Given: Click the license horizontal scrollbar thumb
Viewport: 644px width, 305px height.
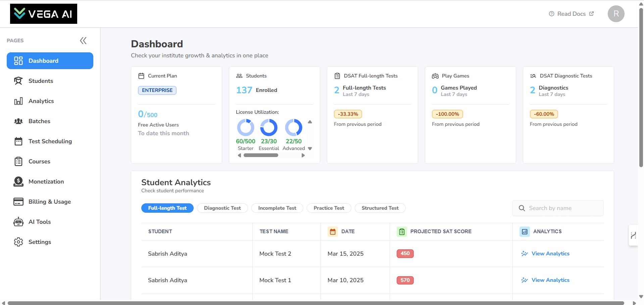Looking at the screenshot, I should (x=261, y=155).
